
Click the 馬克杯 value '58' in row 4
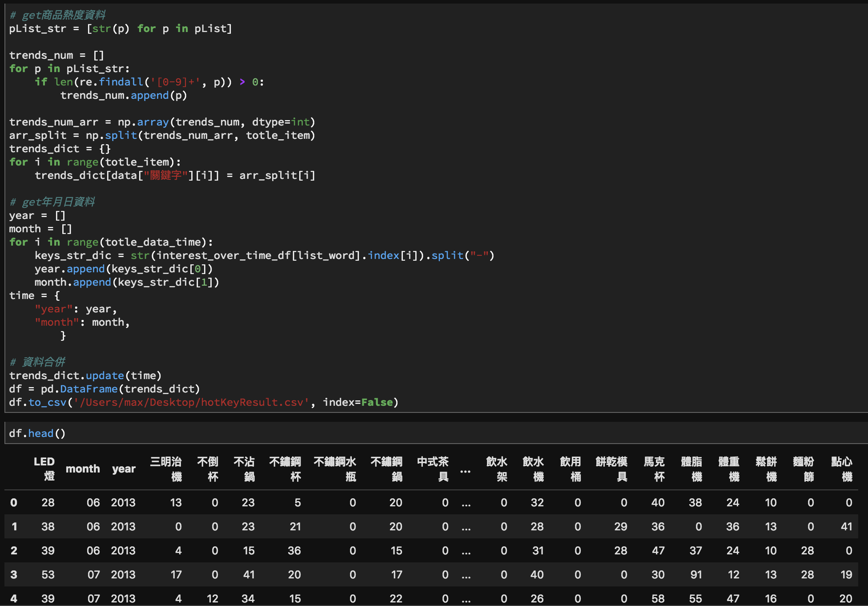(658, 598)
